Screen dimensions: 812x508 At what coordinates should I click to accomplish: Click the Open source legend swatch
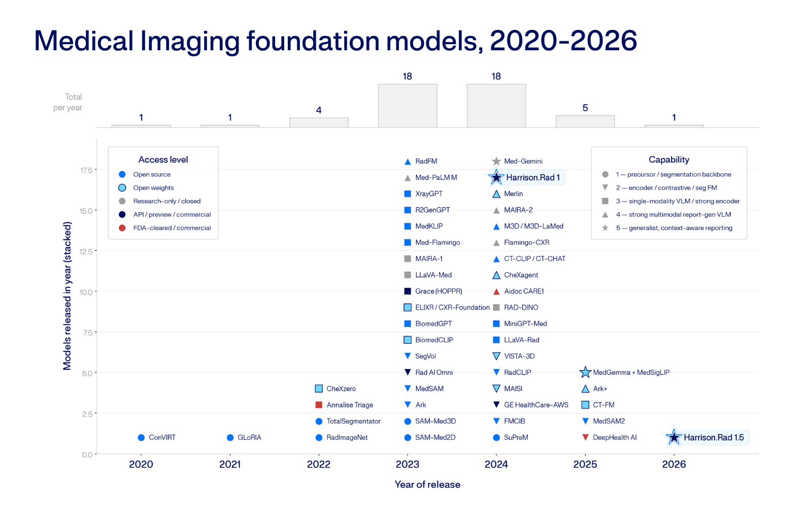122,174
